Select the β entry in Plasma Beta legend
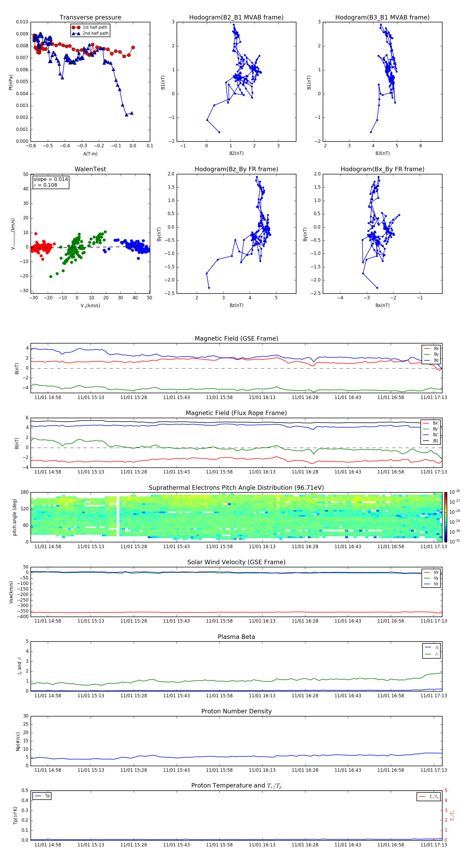The width and height of the screenshot is (473, 868). tap(432, 654)
